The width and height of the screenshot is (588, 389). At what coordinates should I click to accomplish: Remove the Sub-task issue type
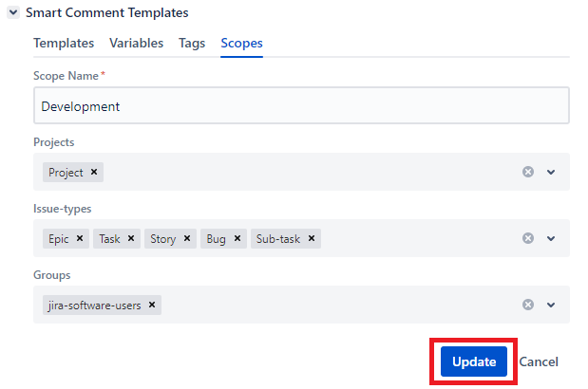(311, 239)
